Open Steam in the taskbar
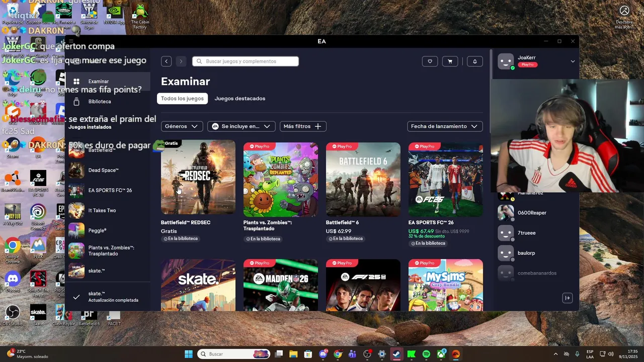The width and height of the screenshot is (644, 362). pyautogui.click(x=397, y=354)
